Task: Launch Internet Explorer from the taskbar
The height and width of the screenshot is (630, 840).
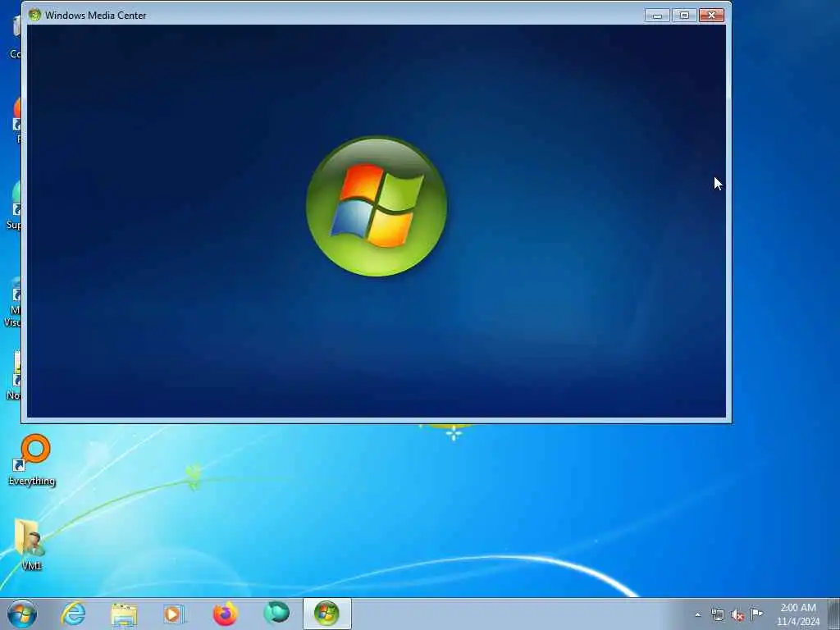Action: (73, 614)
